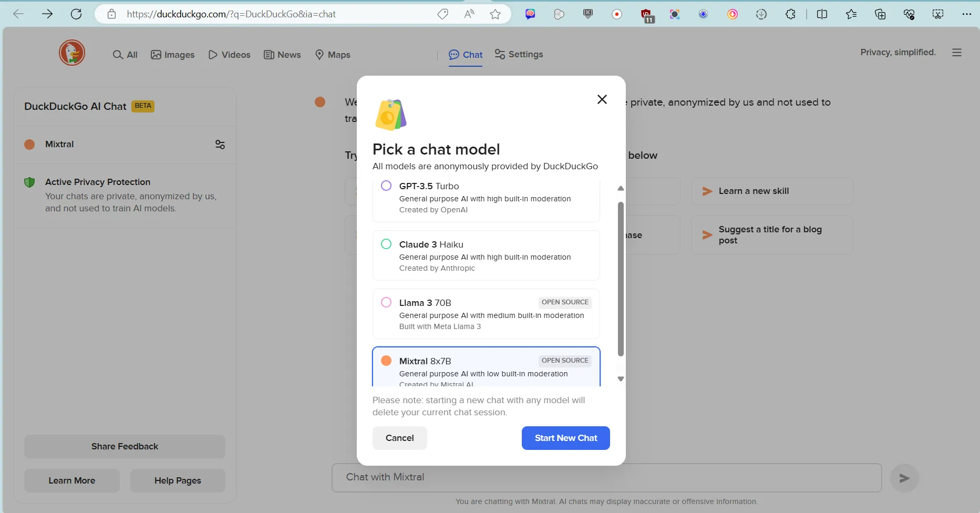The width and height of the screenshot is (980, 513).
Task: Open browser three-dot settings menu
Action: pyautogui.click(x=967, y=14)
